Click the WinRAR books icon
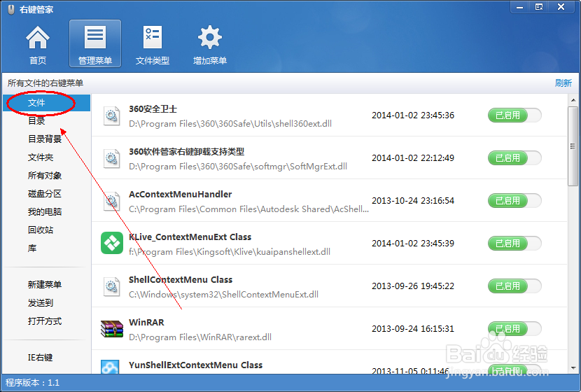 pyautogui.click(x=111, y=328)
